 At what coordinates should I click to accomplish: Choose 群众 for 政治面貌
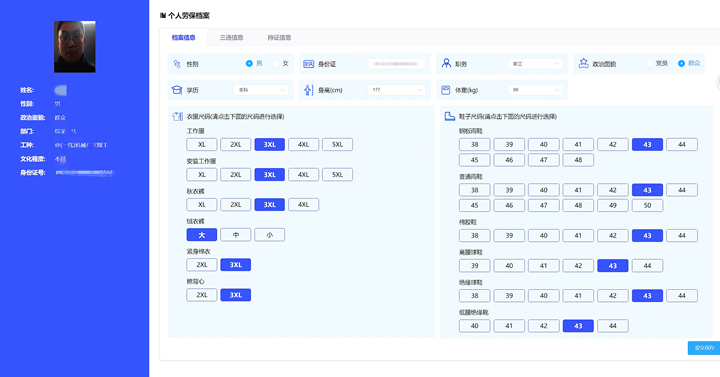[x=681, y=63]
